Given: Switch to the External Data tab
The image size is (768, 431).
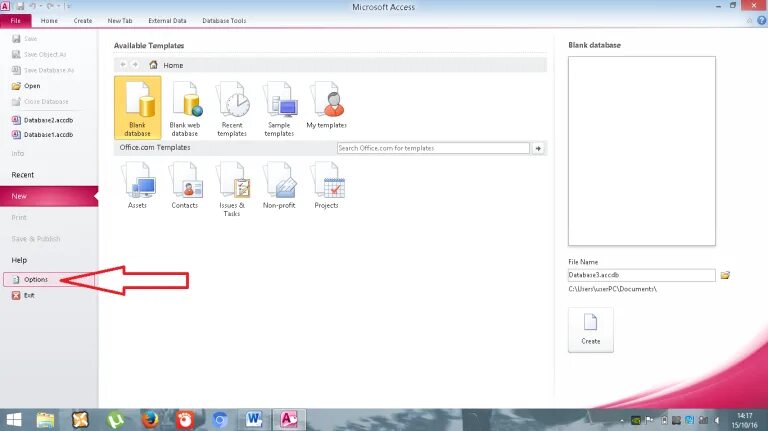Looking at the screenshot, I should 167,21.
